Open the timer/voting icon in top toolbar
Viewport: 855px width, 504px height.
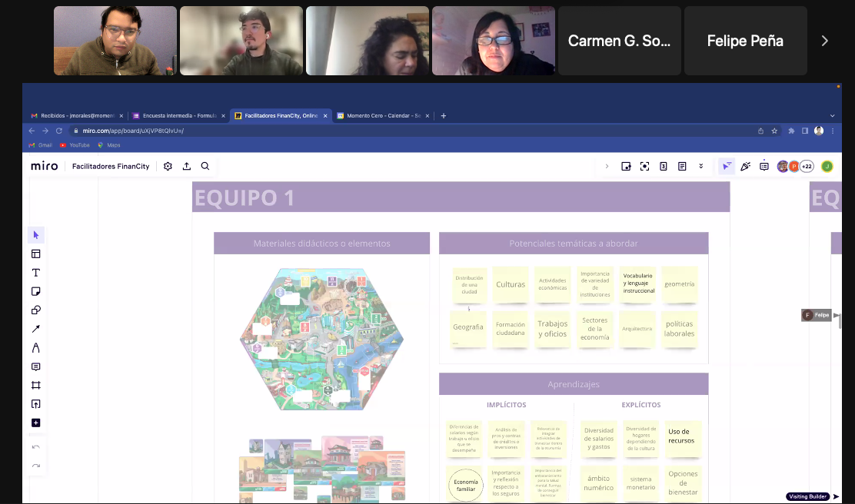(x=663, y=166)
